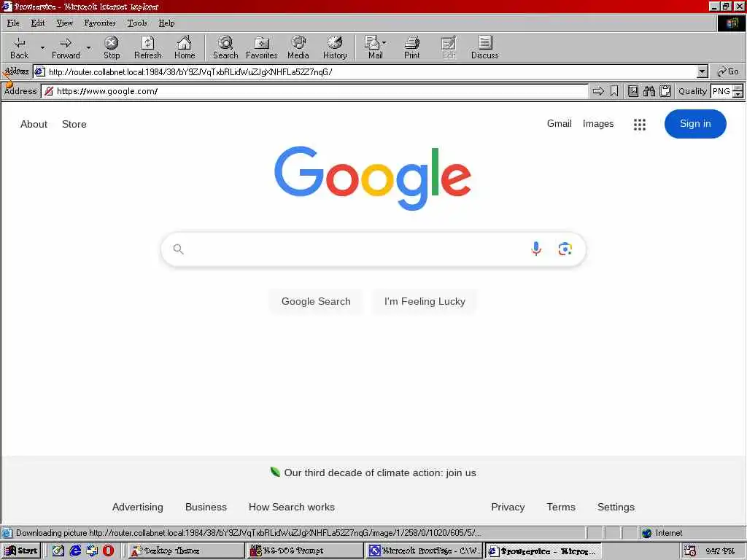Open the Google apps grid icon
Image resolution: width=747 pixels, height=560 pixels.
640,124
